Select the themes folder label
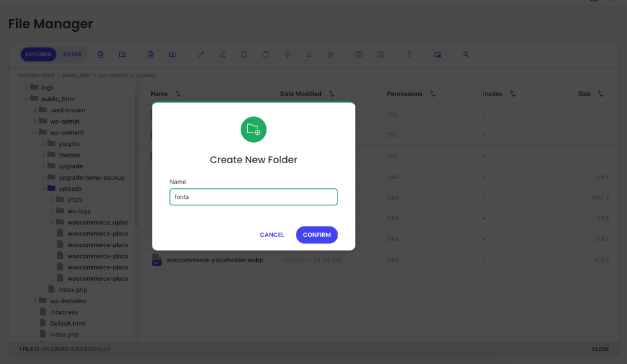Viewport: 627px width, 364px height. pyautogui.click(x=70, y=155)
